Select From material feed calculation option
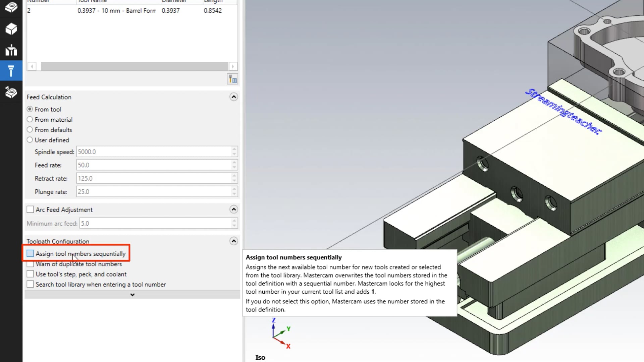 point(29,119)
